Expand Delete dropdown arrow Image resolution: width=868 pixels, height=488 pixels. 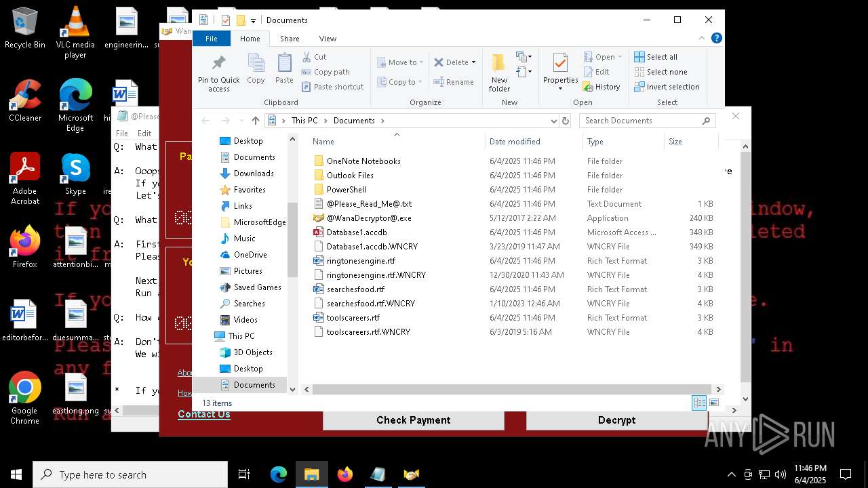(473, 62)
